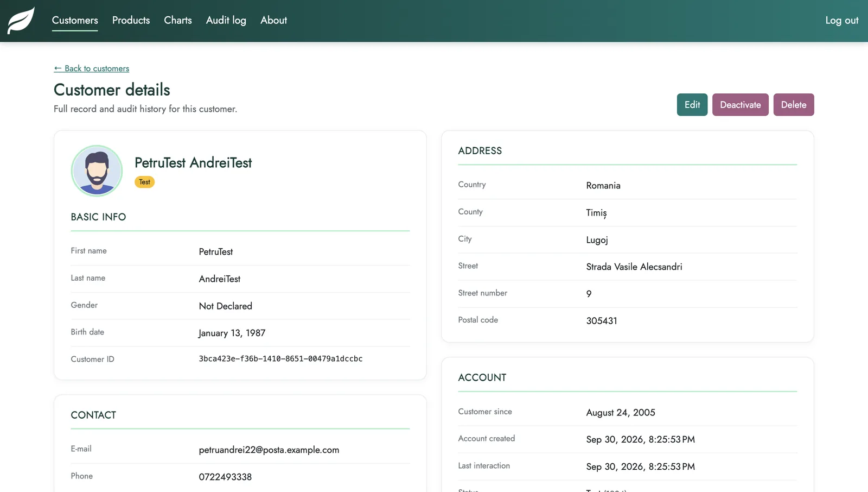Go to the Charts page
The image size is (868, 492).
pos(178,20)
